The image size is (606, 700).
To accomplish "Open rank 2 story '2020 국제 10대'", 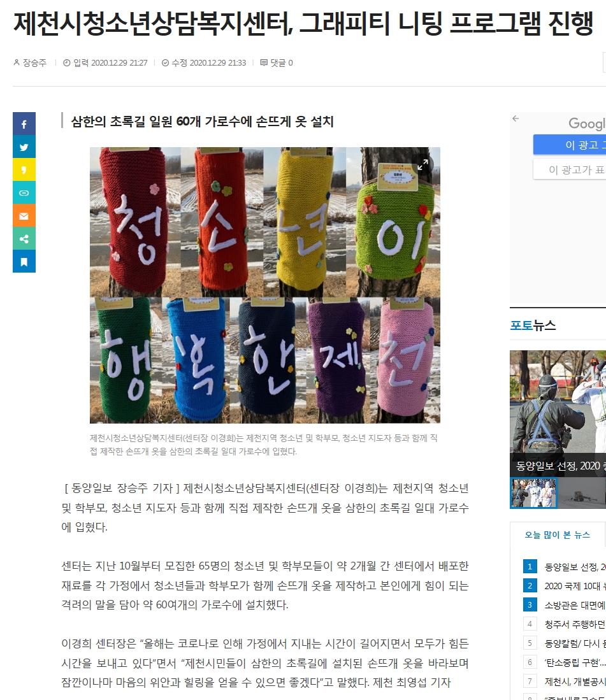I will point(575,586).
